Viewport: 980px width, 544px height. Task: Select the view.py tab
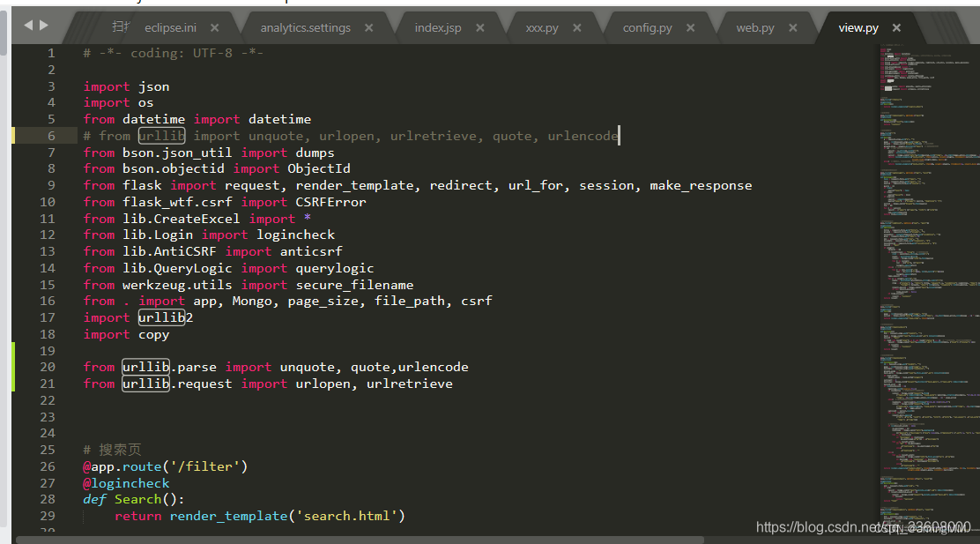point(858,27)
